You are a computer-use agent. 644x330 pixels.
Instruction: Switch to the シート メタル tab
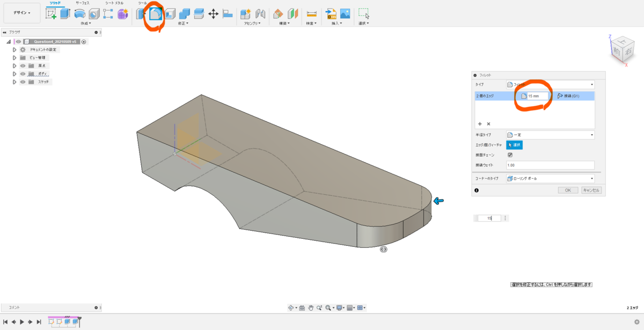(114, 3)
